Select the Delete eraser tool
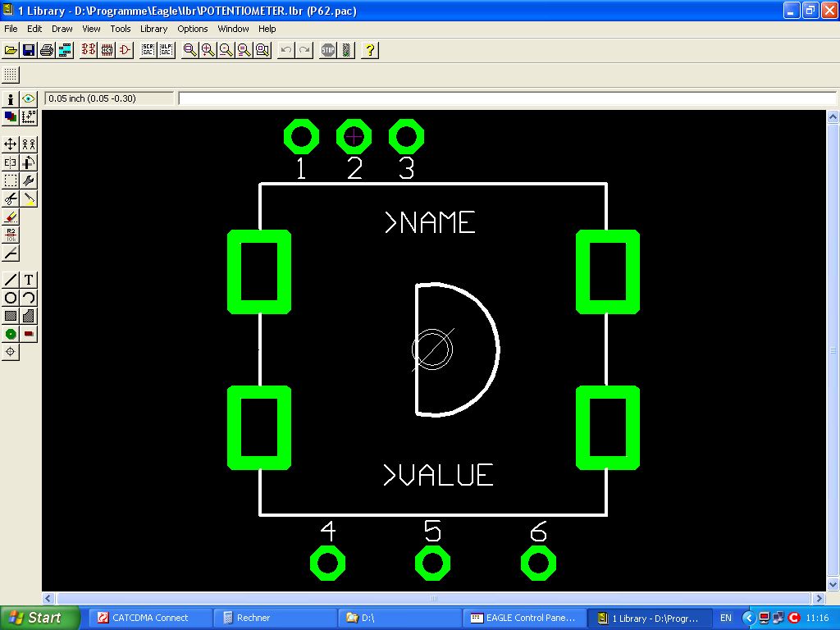The image size is (840, 630). click(x=10, y=217)
